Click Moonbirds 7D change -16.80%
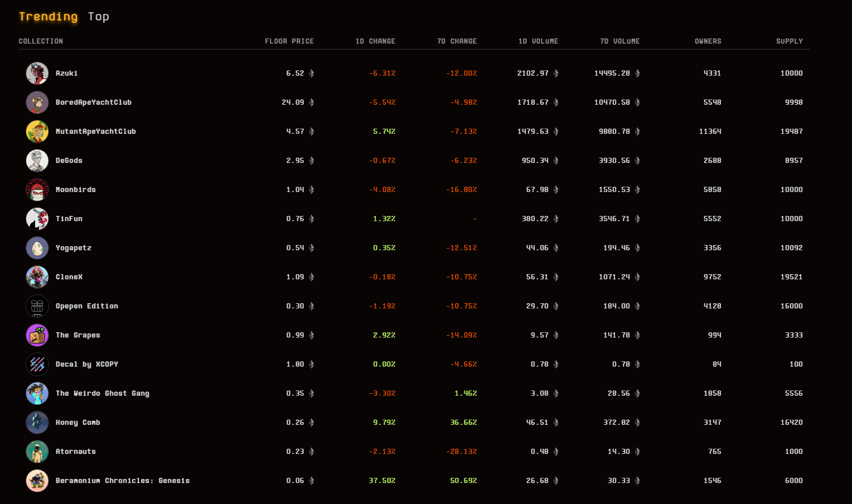 (461, 190)
